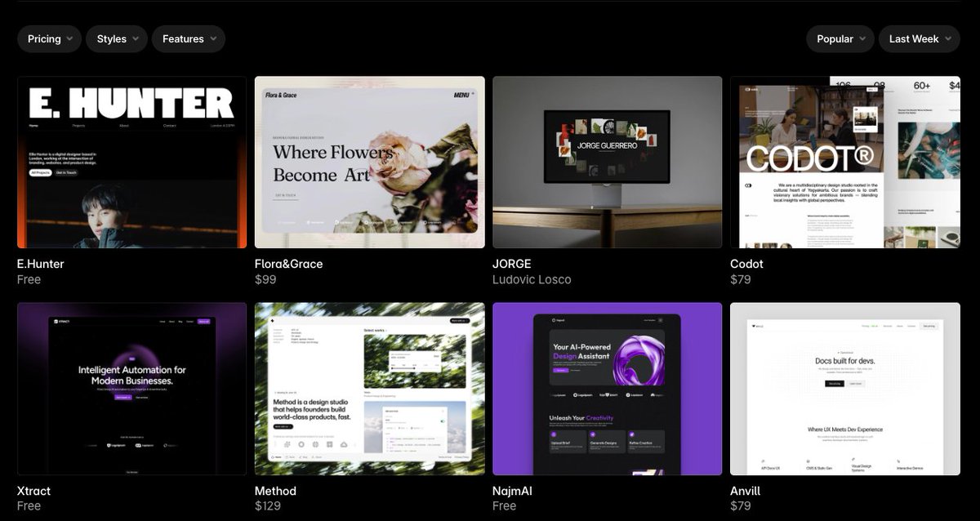Viewport: 980px width, 521px height.
Task: Open the Xtract template thumbnail
Action: [x=131, y=389]
